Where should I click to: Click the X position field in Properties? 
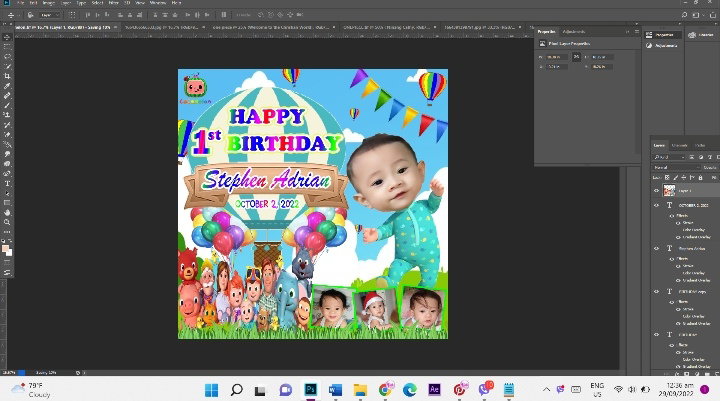tap(557, 67)
